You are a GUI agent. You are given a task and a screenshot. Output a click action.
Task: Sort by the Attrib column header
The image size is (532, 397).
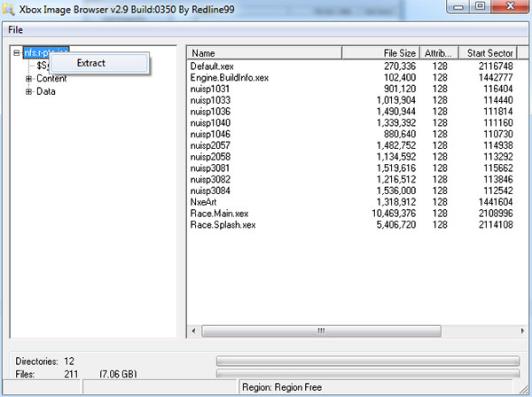[x=440, y=53]
